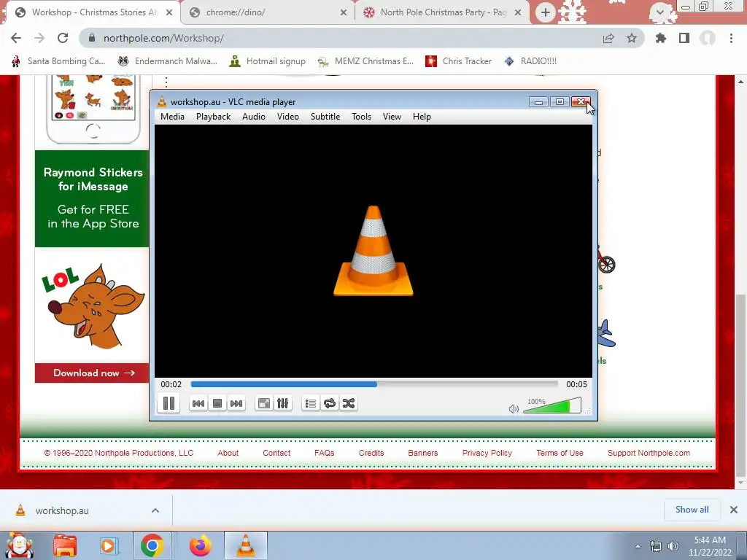Open a new Chrome tab
Screen dimensions: 747x560
click(x=546, y=12)
